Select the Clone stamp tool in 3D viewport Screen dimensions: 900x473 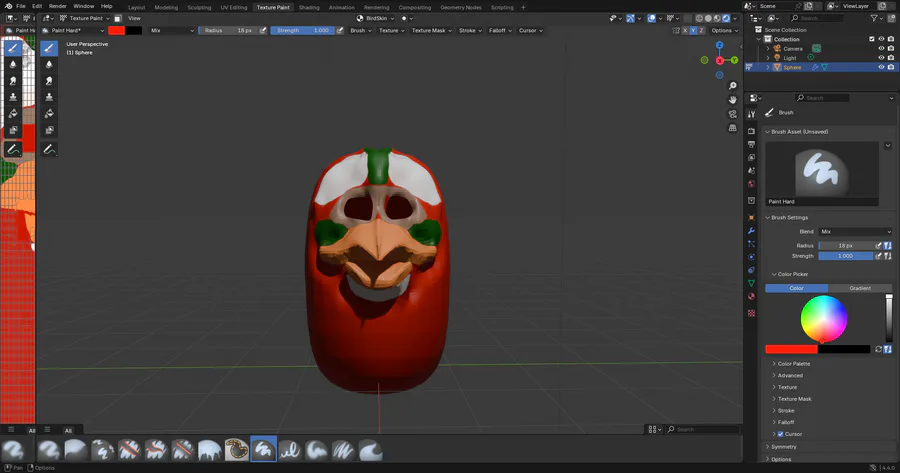point(49,97)
